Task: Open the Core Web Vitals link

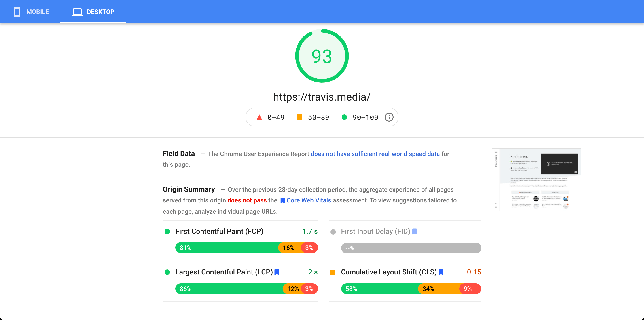Action: tap(309, 200)
